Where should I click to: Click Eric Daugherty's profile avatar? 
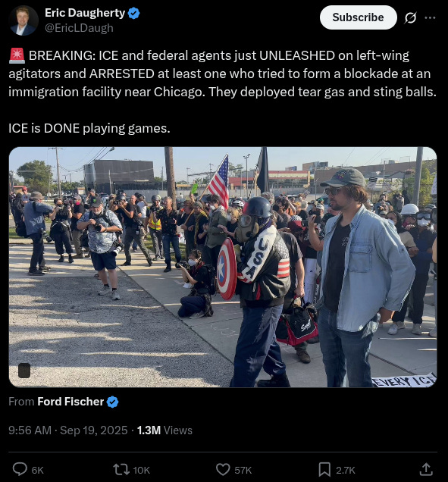(x=23, y=20)
